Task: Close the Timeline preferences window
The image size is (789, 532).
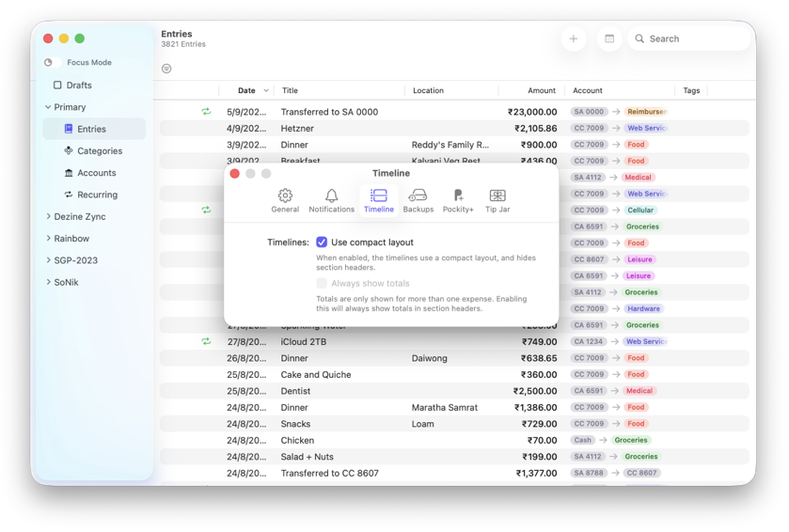Action: pyautogui.click(x=234, y=174)
